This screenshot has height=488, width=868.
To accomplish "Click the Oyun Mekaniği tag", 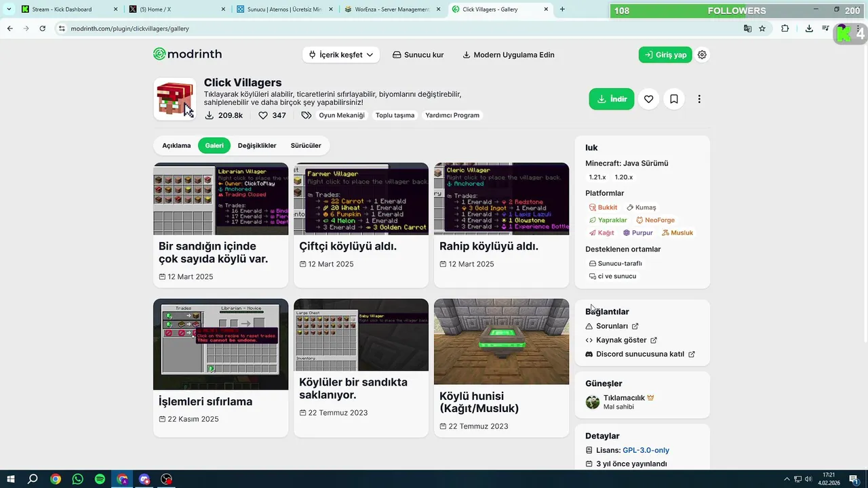I will tap(342, 115).
